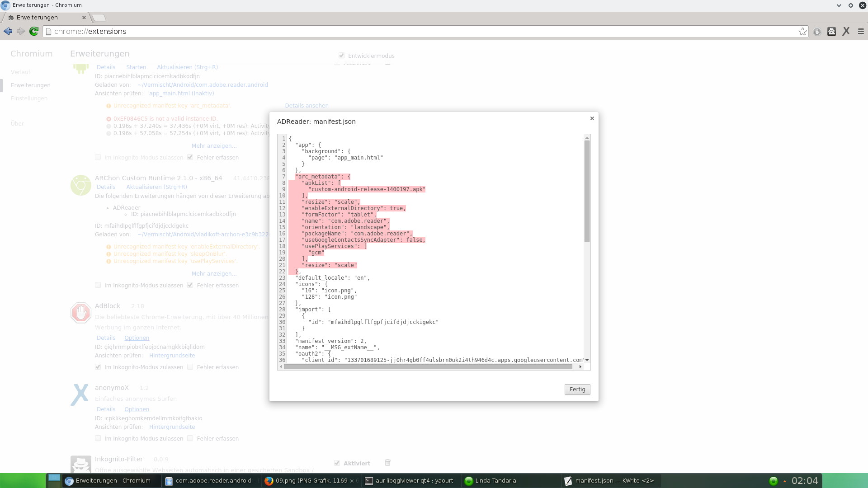The image size is (868, 488).
Task: Click the AdBlock stop-hand extension icon
Action: [81, 313]
